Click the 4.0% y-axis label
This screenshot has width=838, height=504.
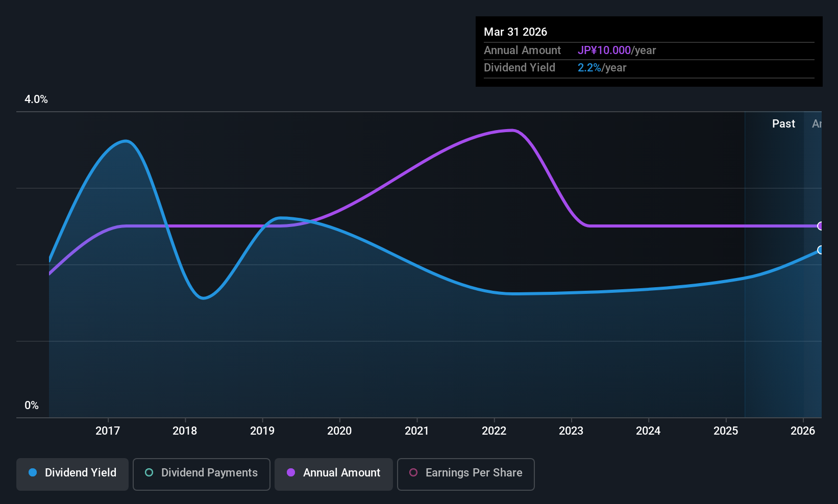coord(36,99)
